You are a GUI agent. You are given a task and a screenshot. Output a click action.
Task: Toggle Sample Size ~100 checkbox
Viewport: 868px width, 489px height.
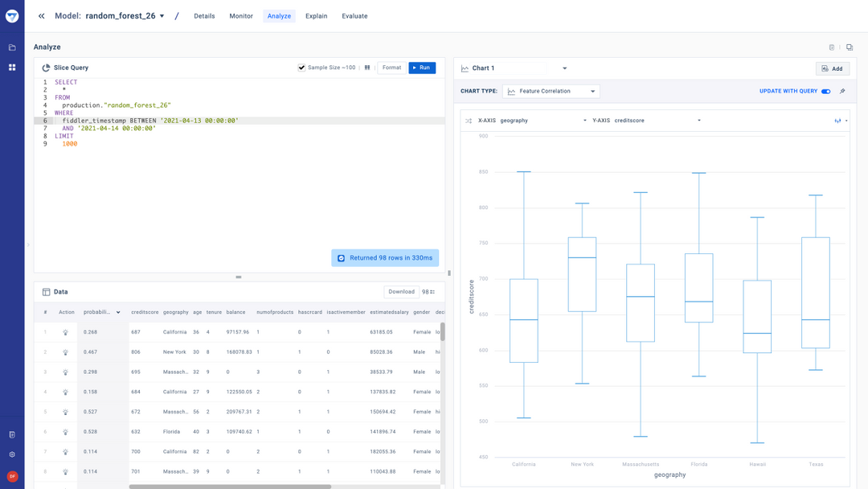(301, 68)
